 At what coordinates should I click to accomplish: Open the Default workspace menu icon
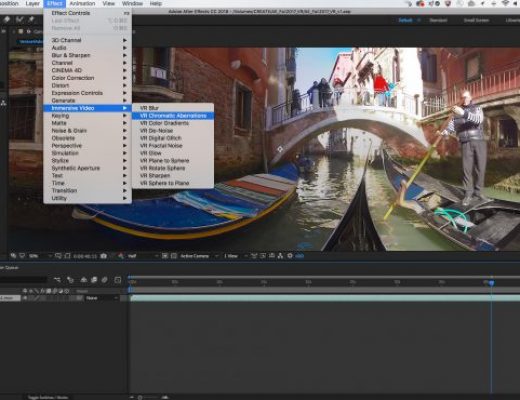(x=419, y=20)
